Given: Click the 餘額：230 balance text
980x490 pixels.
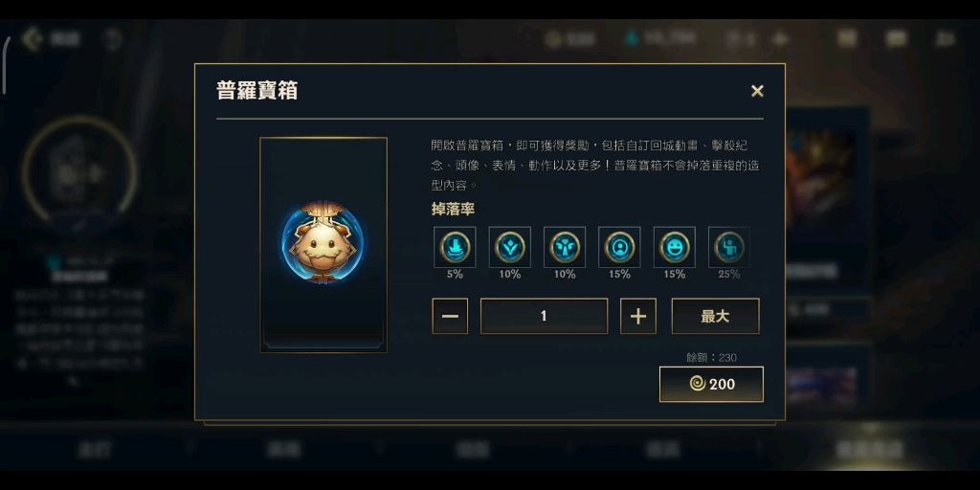Looking at the screenshot, I should [711, 358].
